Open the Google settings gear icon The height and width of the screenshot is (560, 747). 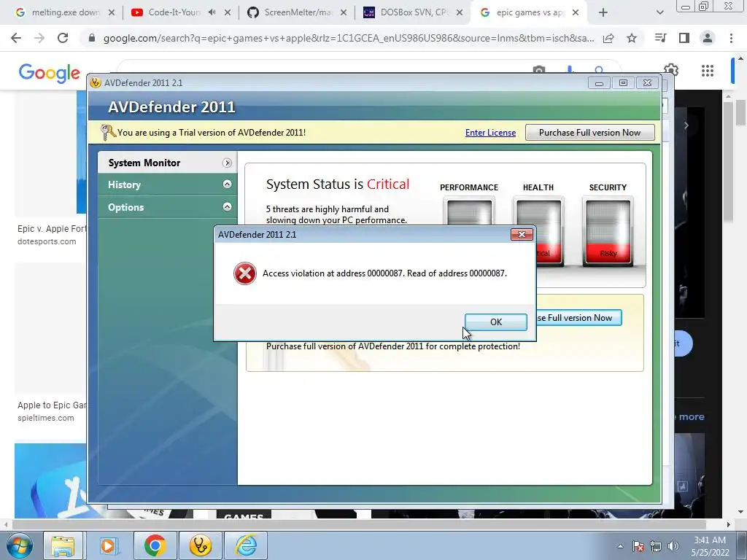point(671,70)
